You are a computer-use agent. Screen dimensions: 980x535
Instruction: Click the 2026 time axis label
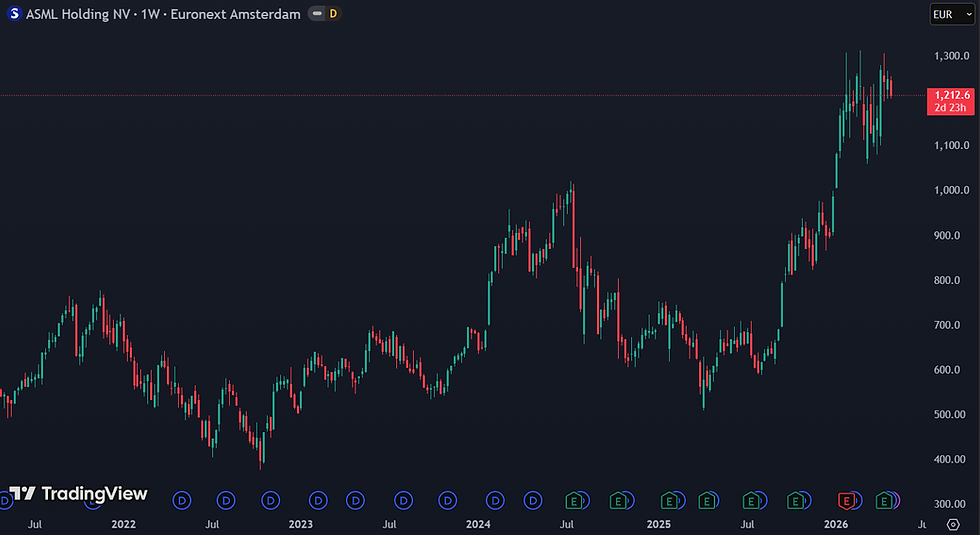(836, 524)
